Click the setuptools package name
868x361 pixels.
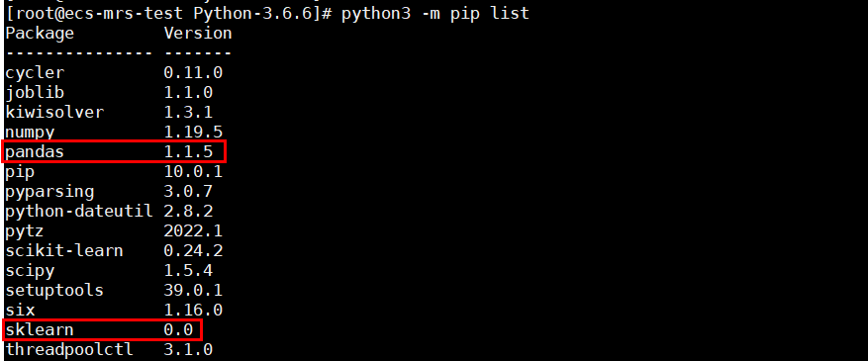[x=54, y=290]
